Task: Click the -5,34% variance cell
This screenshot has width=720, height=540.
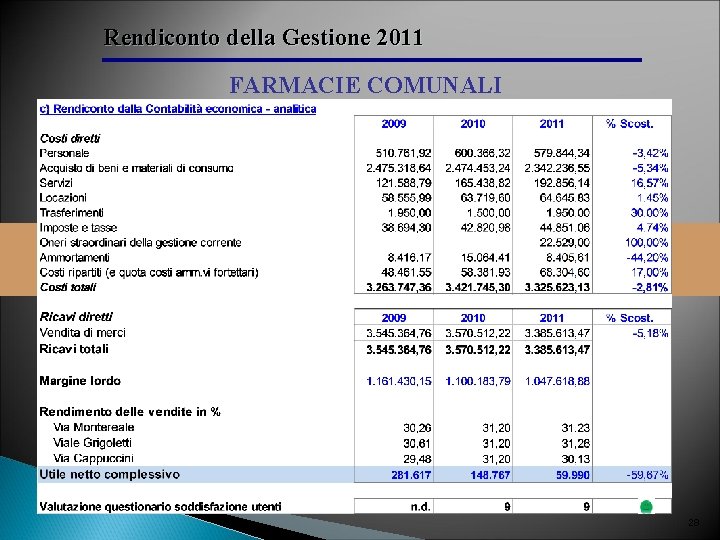Action: [x=650, y=168]
